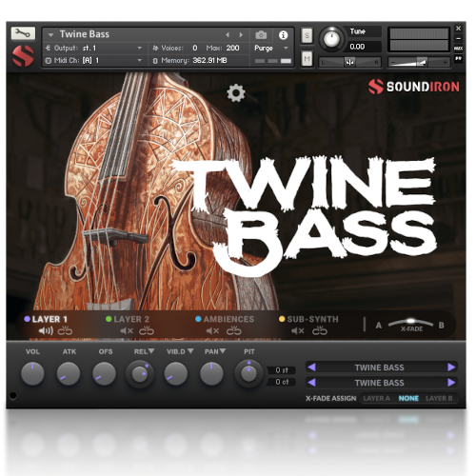
Task: Open instrument info via the i icon
Action: point(283,35)
